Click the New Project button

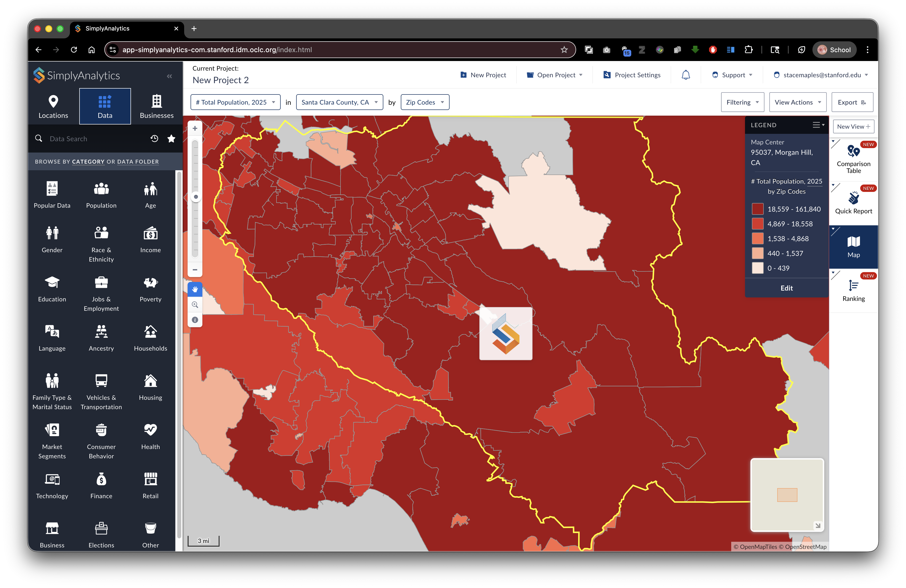point(483,75)
